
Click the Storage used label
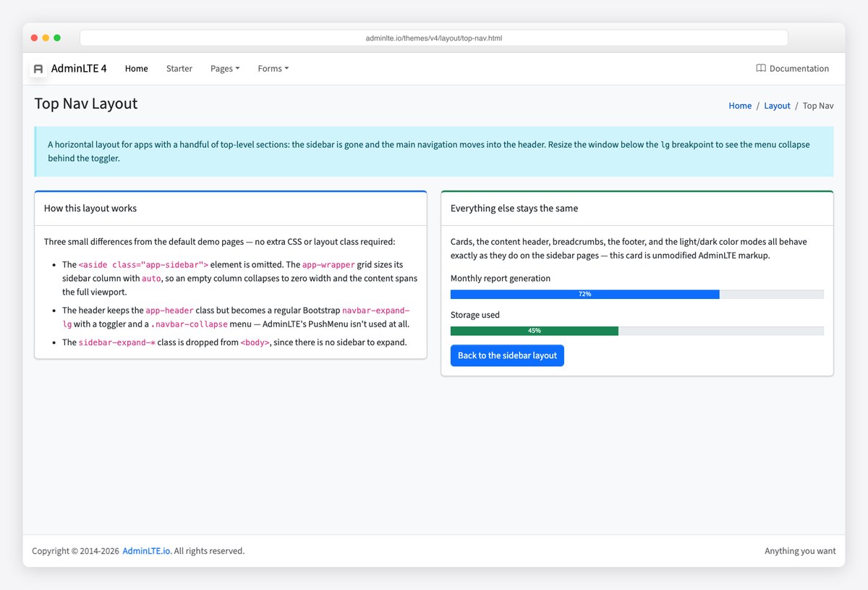click(475, 315)
